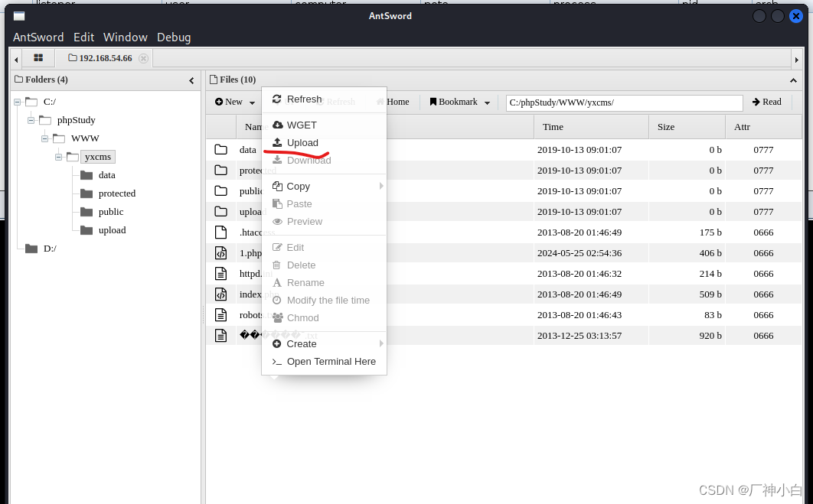Viewport: 813px width, 504px height.
Task: Select public folder in folder tree
Action: [111, 212]
